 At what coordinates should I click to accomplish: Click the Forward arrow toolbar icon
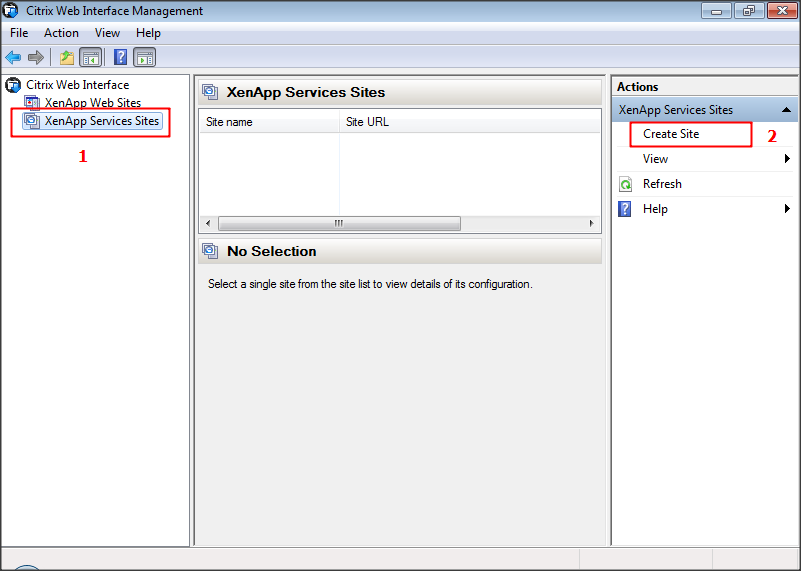coord(36,57)
